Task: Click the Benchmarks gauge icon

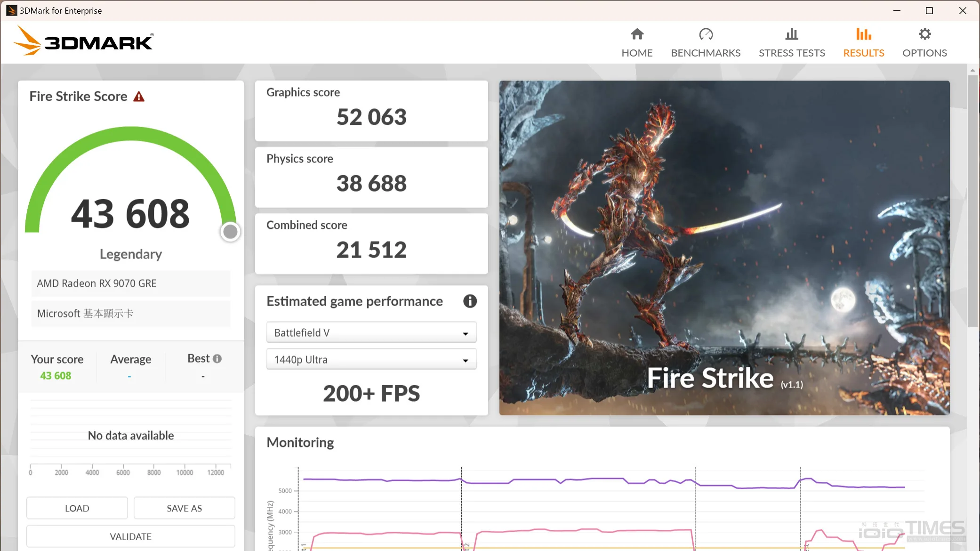Action: 706,34
